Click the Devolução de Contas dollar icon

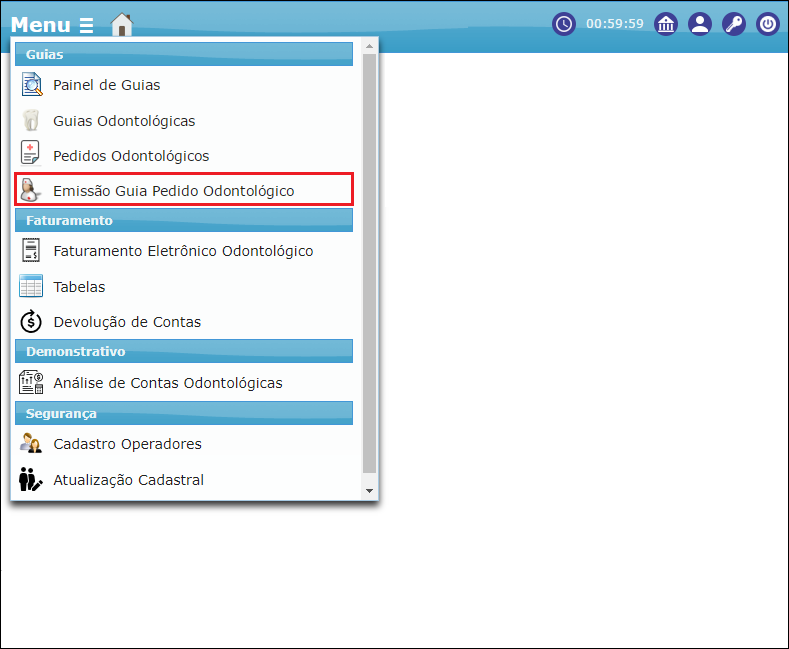click(31, 321)
